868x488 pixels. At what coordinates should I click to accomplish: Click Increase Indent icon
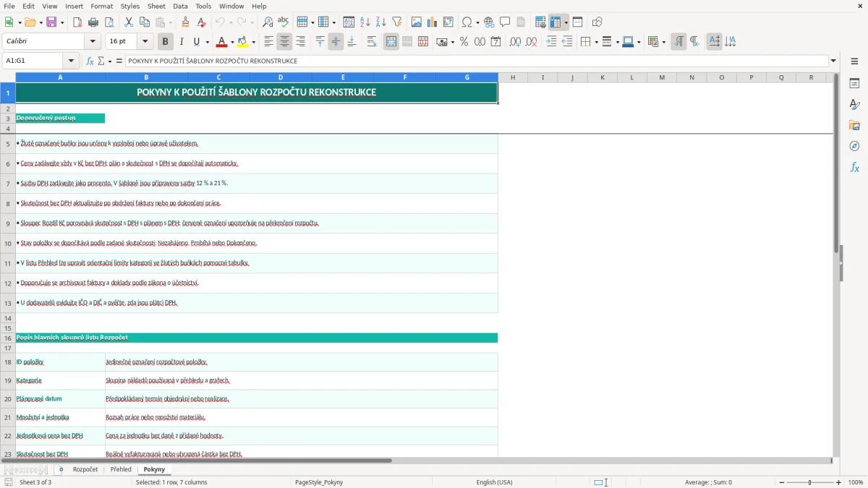click(x=551, y=42)
